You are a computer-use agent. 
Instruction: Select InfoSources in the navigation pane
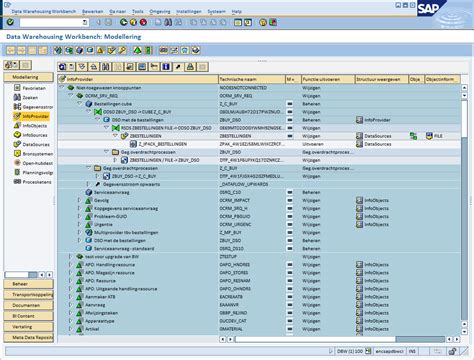coord(35,135)
